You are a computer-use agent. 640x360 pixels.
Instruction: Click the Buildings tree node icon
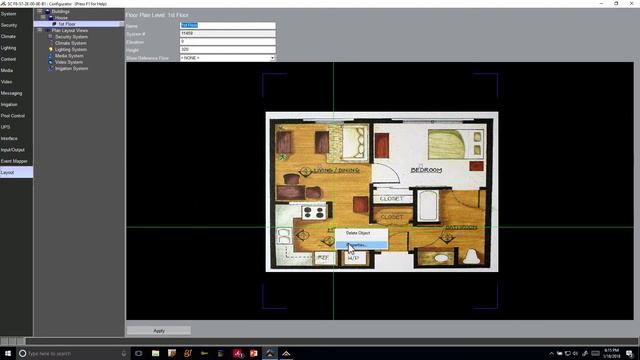pos(47,11)
